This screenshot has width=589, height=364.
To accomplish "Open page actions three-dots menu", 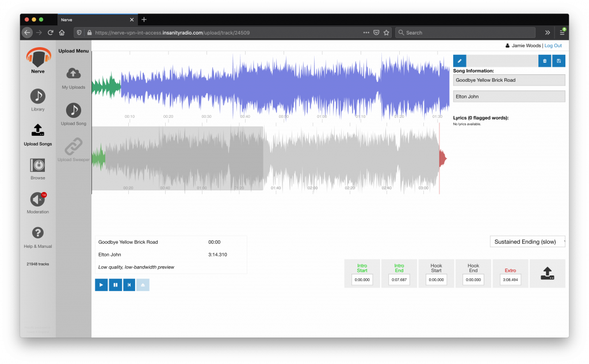I will click(x=366, y=33).
